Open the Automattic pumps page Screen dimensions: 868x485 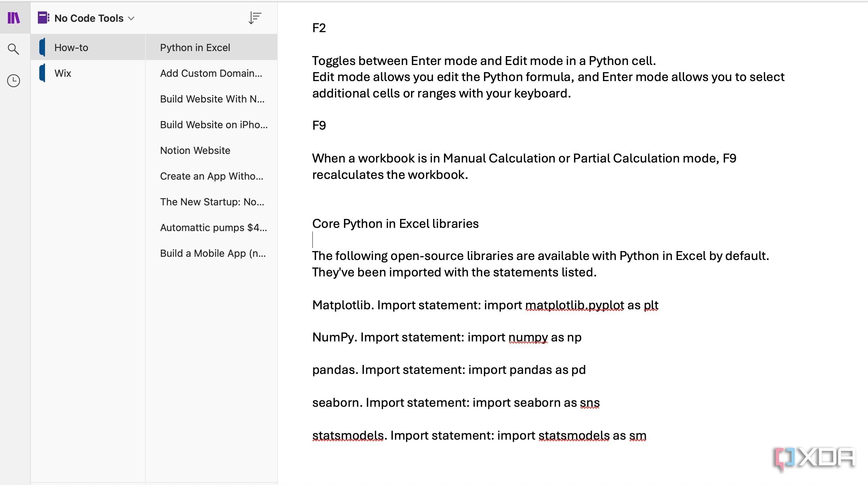point(213,227)
